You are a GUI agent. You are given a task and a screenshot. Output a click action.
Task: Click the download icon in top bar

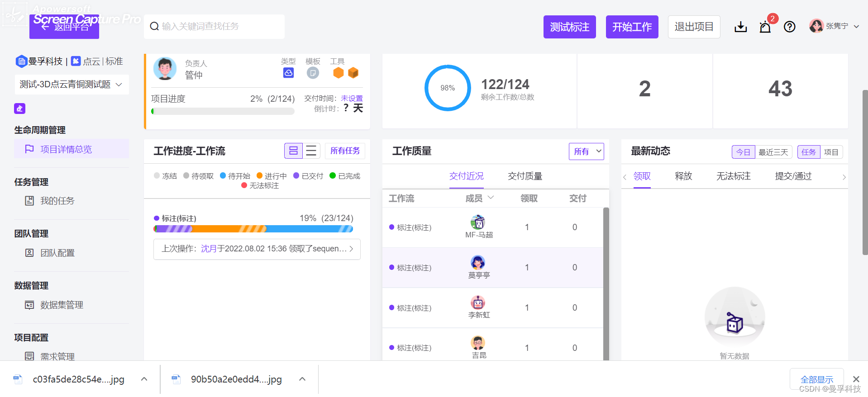click(x=740, y=27)
